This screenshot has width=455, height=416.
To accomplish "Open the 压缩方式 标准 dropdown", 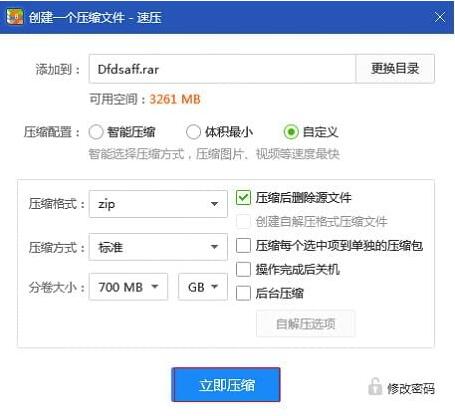I will pos(158,247).
